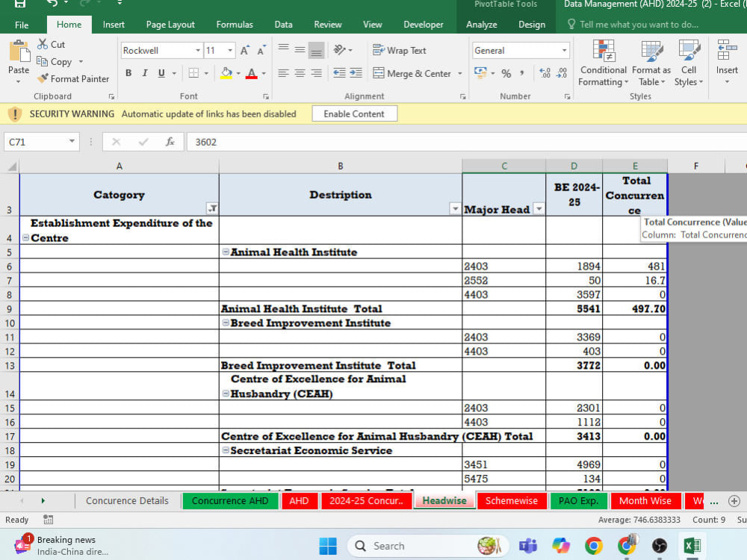Image resolution: width=747 pixels, height=560 pixels.
Task: Open Merge & Center dropdown arrow
Action: pyautogui.click(x=459, y=73)
